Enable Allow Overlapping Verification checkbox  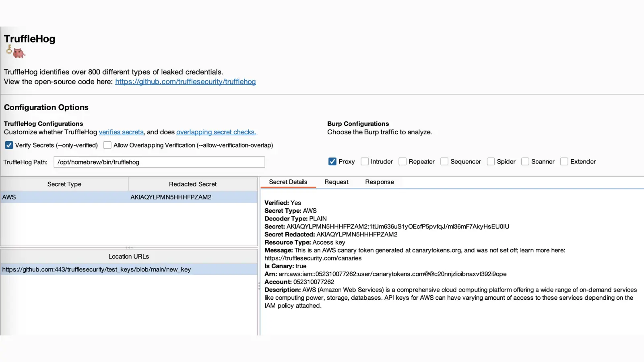click(x=107, y=145)
